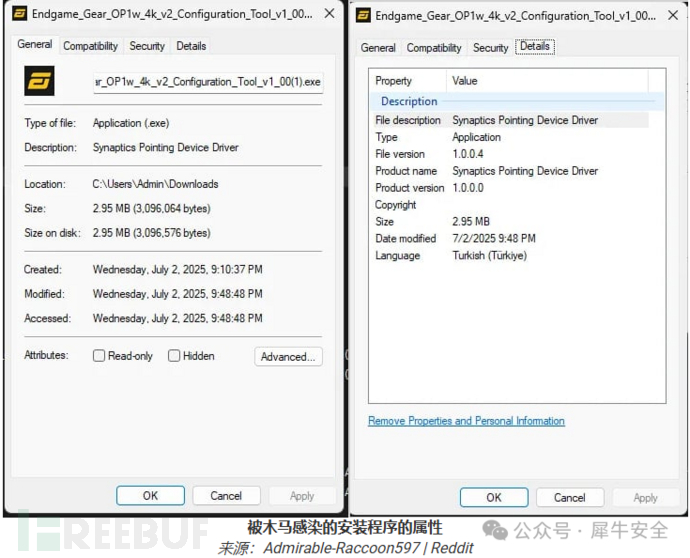Click the title bar icon of left properties window

pyautogui.click(x=19, y=14)
